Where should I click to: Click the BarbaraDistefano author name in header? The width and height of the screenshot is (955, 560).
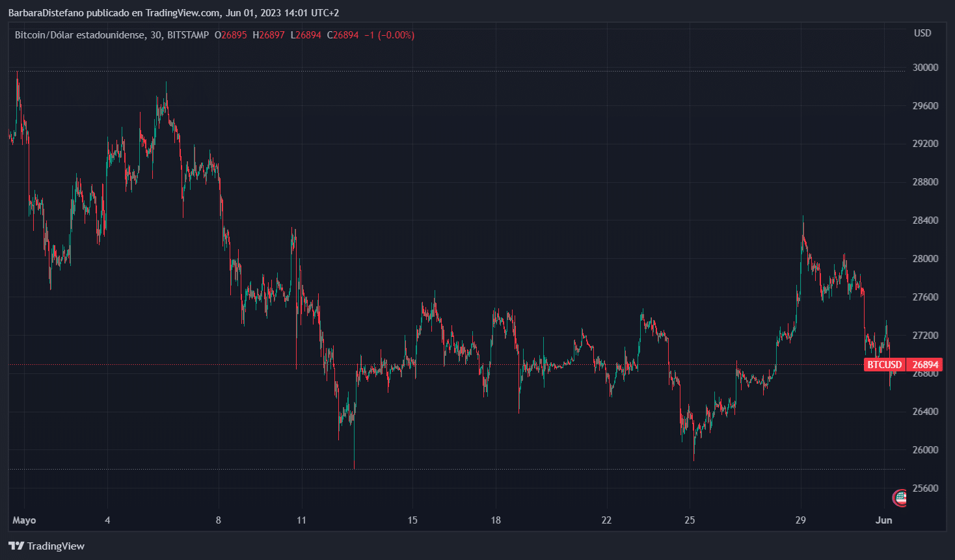[46, 13]
